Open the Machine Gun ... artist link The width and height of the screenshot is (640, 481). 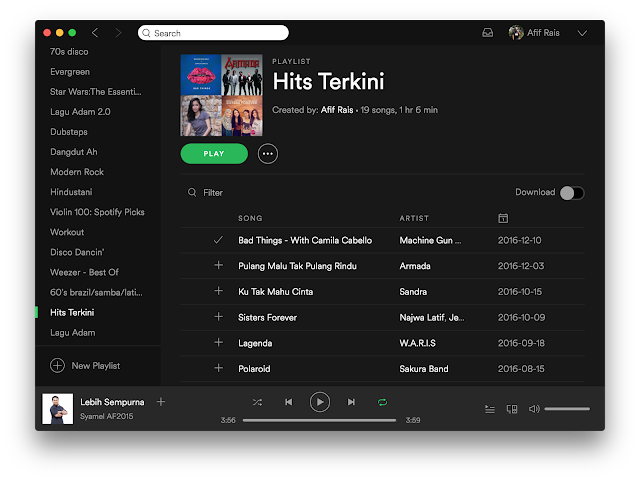click(430, 240)
